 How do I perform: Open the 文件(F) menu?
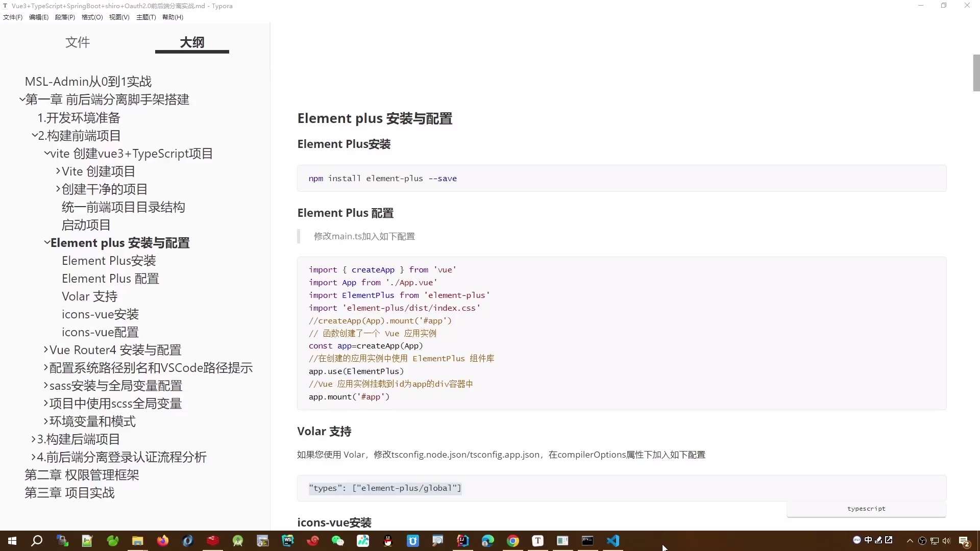pos(12,17)
